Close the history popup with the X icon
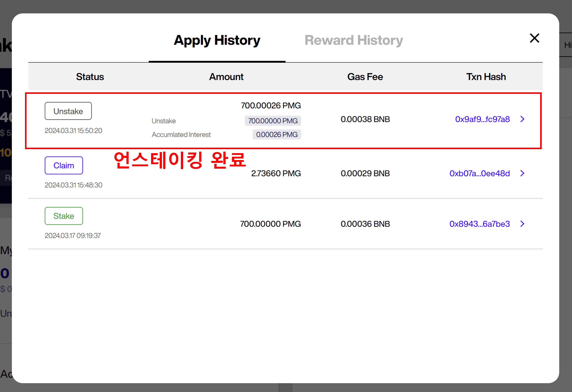This screenshot has height=392, width=572. (534, 39)
